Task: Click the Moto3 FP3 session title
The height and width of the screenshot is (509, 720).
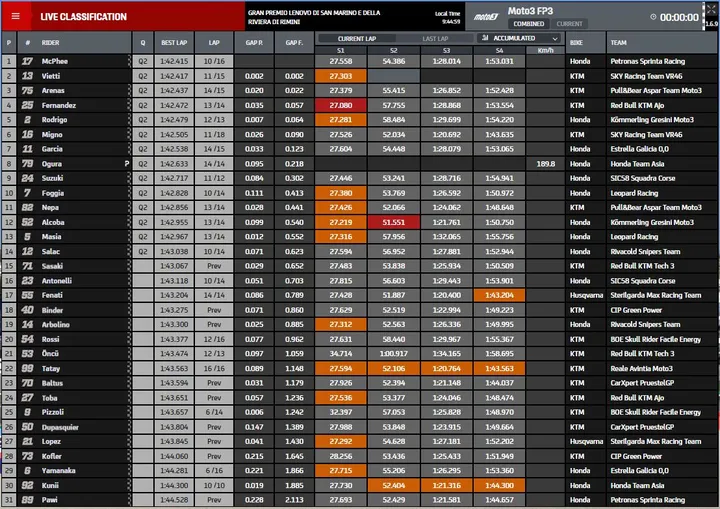Action: [x=530, y=11]
